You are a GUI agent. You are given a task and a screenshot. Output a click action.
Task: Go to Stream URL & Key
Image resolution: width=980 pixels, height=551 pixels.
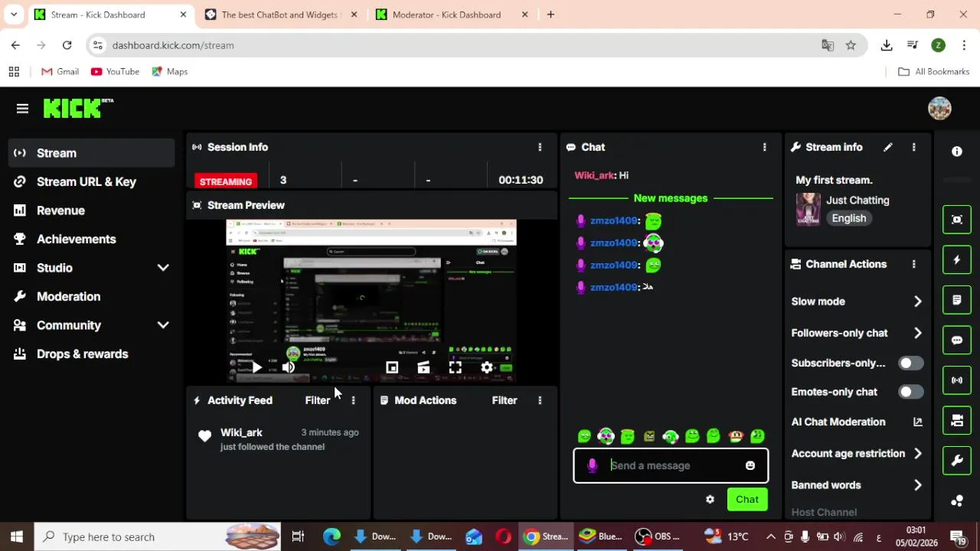click(x=92, y=181)
